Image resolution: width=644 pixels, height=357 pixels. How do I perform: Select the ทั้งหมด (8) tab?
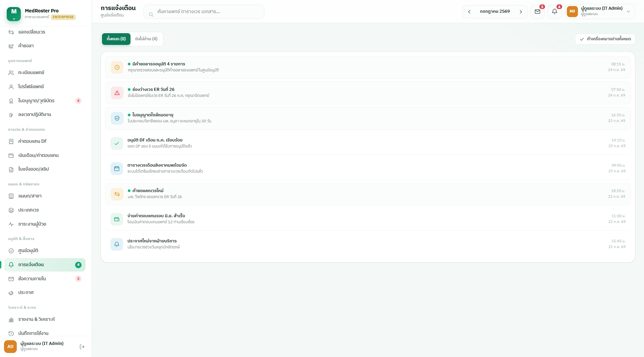pyautogui.click(x=116, y=39)
